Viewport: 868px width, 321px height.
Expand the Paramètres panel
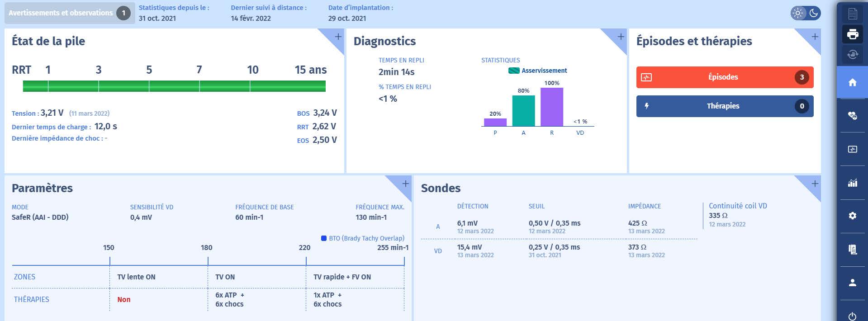pos(405,184)
